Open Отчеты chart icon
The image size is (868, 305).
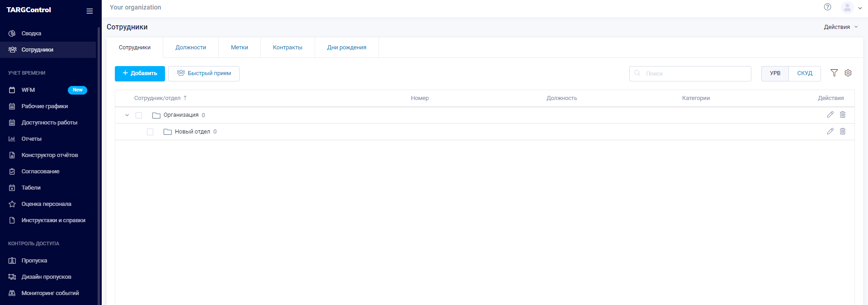click(12, 139)
